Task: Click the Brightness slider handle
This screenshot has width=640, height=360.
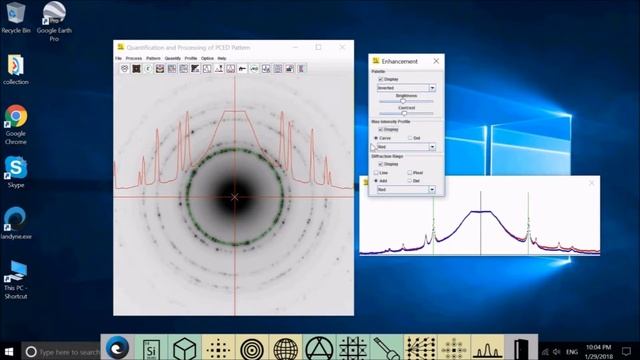Action: point(403,101)
